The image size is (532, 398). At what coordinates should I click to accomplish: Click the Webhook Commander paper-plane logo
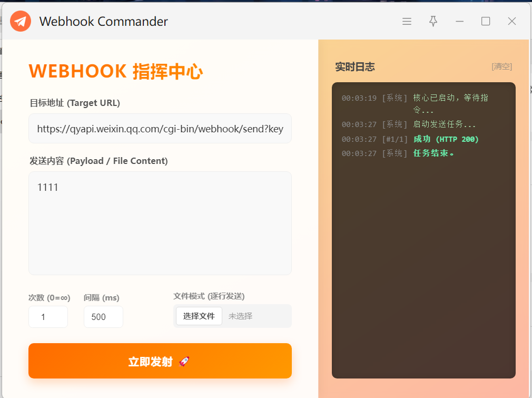pyautogui.click(x=21, y=21)
